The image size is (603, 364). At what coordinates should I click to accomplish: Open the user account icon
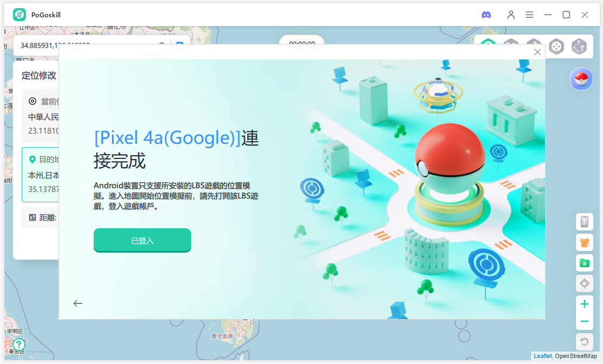pos(510,15)
